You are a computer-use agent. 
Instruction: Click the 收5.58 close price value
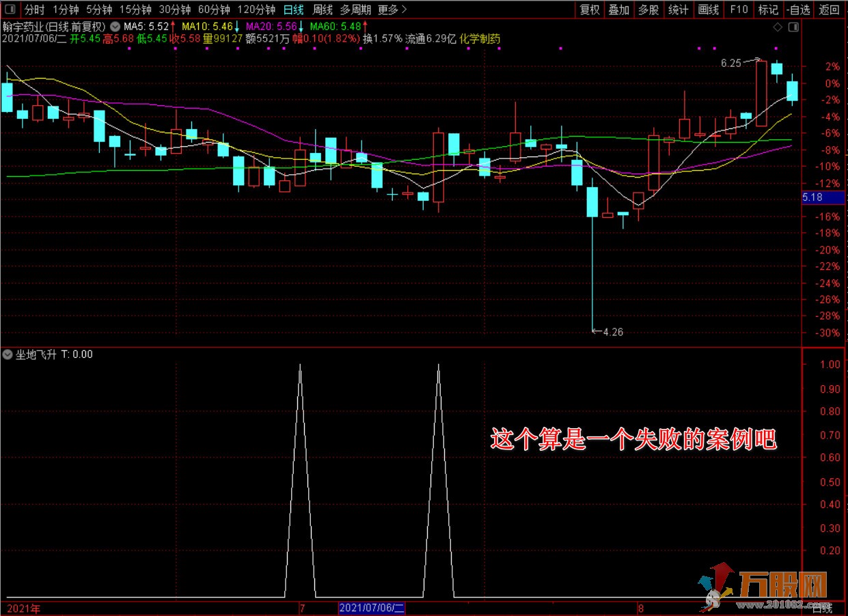[185, 39]
